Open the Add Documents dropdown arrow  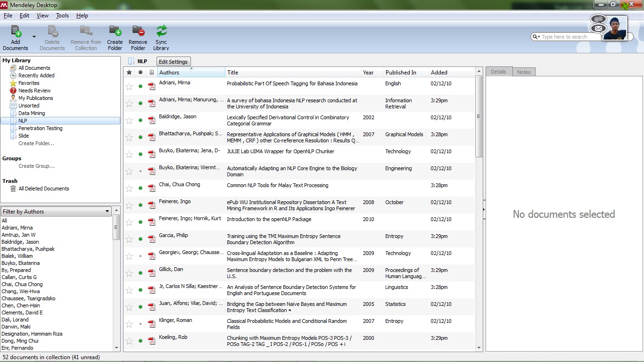34,37
